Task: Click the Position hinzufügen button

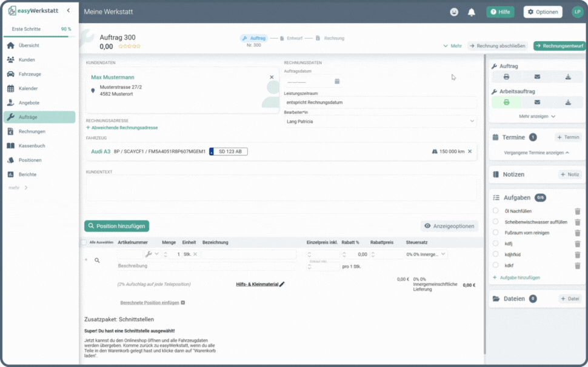Action: coord(116,226)
